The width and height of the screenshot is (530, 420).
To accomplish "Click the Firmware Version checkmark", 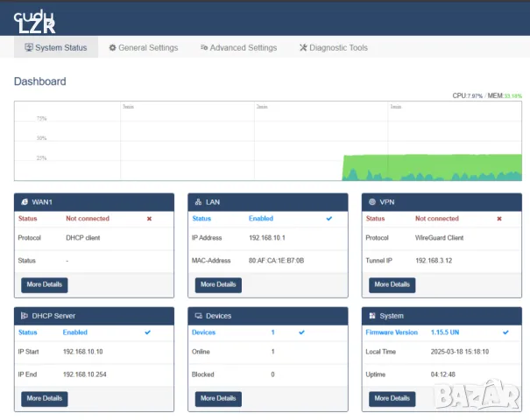I will click(x=505, y=332).
